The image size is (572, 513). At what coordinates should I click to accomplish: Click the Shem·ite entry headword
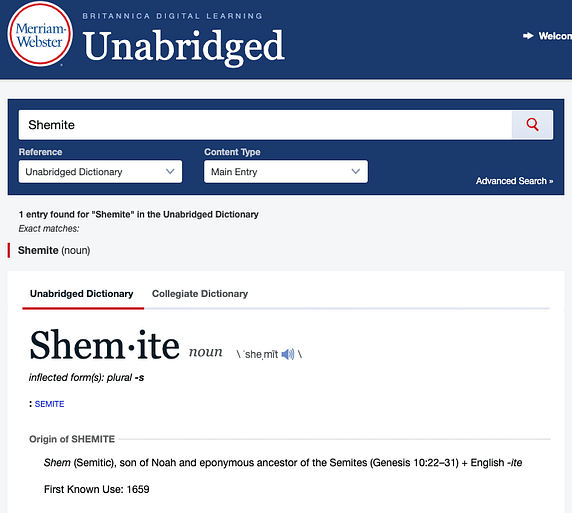(x=104, y=345)
